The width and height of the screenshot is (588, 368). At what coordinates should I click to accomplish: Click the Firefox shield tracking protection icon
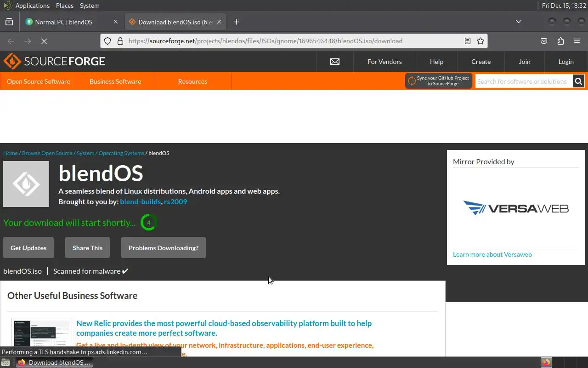coord(107,41)
